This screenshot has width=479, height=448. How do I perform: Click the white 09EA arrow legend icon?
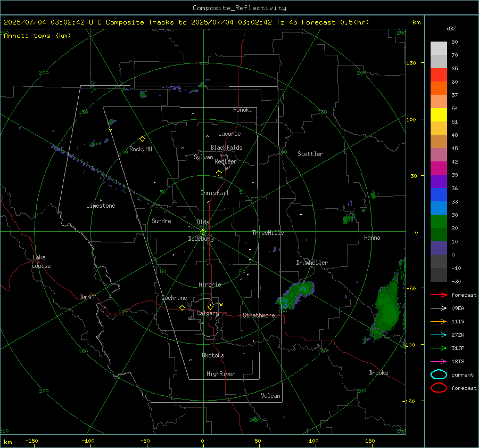pos(439,308)
